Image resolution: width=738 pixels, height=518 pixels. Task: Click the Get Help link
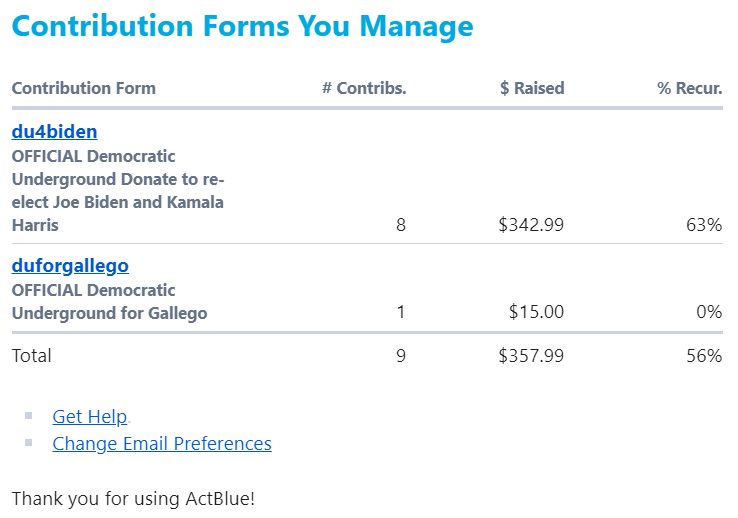[x=90, y=417]
